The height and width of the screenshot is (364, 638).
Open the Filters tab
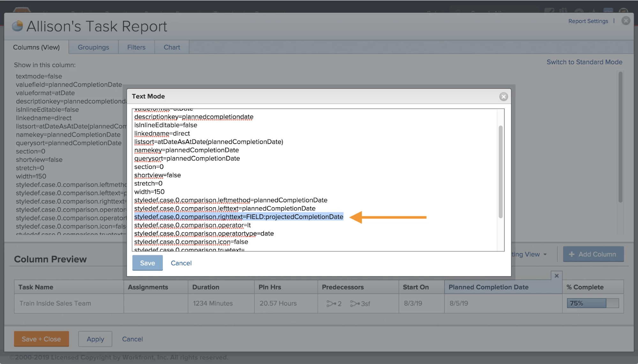(136, 47)
